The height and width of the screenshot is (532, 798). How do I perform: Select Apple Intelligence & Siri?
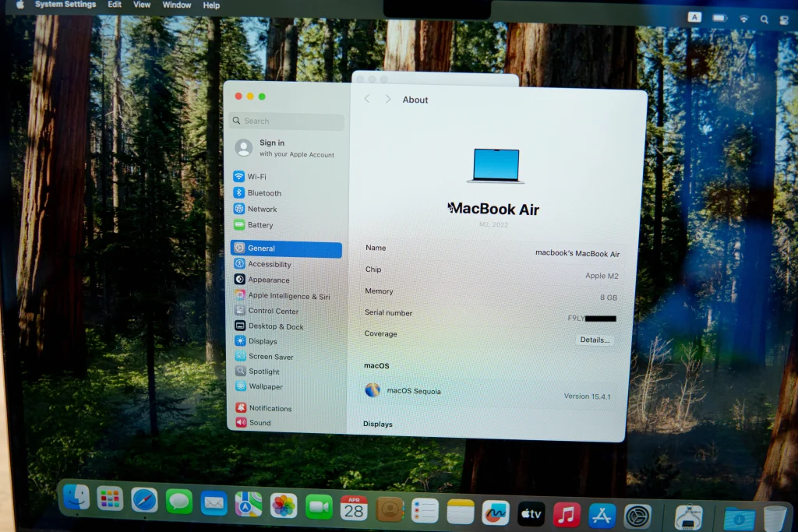pos(288,296)
